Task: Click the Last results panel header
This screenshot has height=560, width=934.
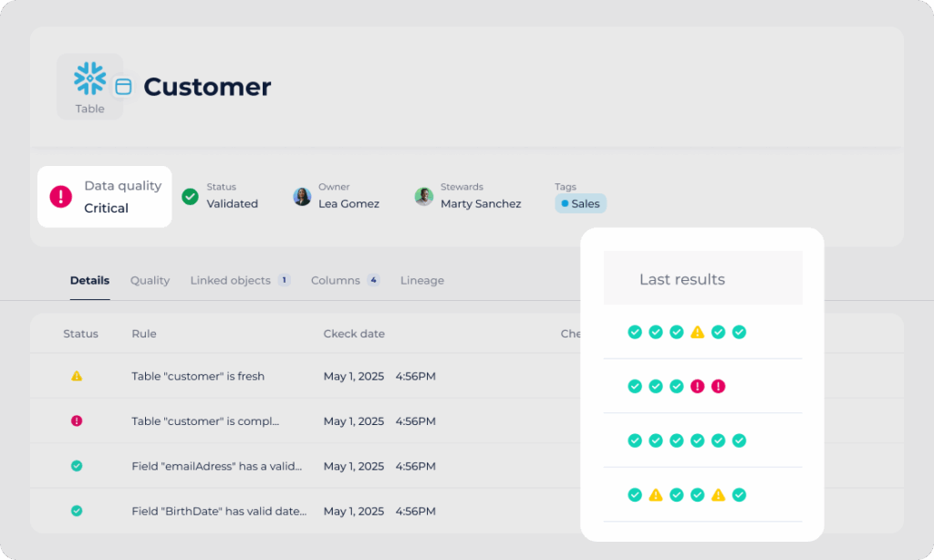Action: (682, 279)
